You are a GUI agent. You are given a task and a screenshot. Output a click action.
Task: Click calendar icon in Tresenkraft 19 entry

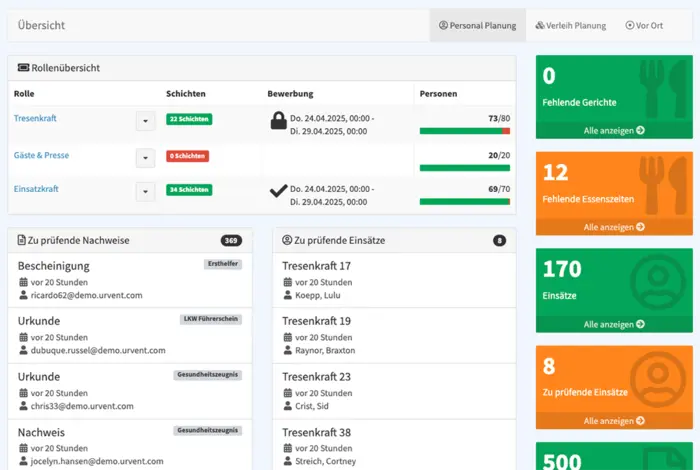click(x=288, y=337)
